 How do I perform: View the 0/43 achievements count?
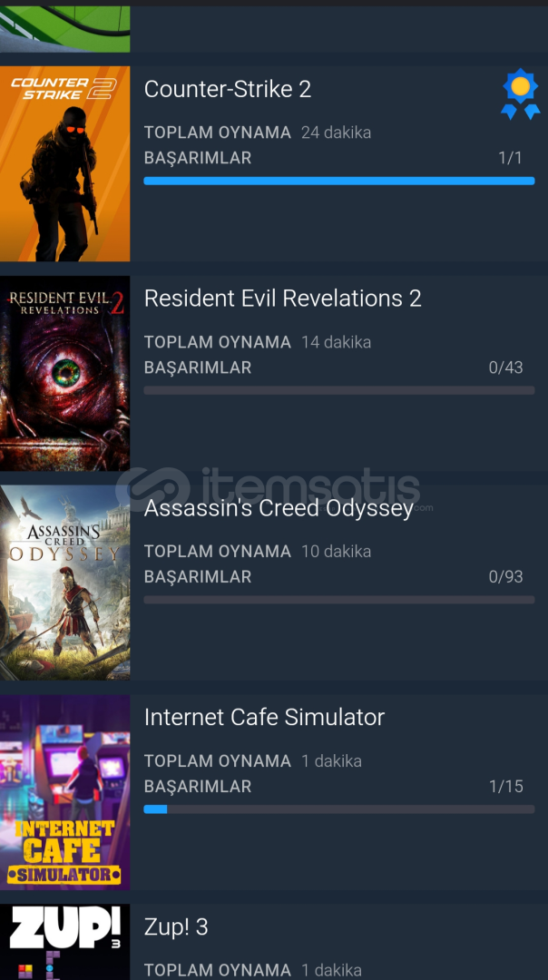click(505, 367)
